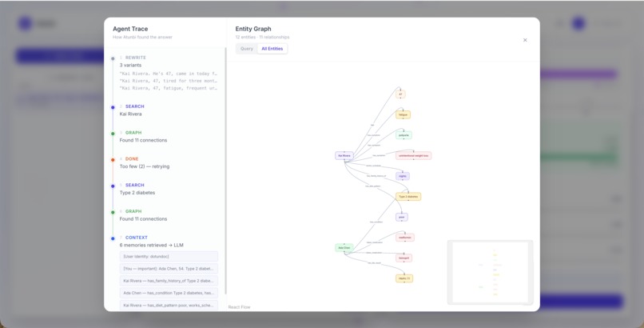Open the 'Ada Chen — has_condition' memory chip
644x328 pixels.
(x=169, y=293)
